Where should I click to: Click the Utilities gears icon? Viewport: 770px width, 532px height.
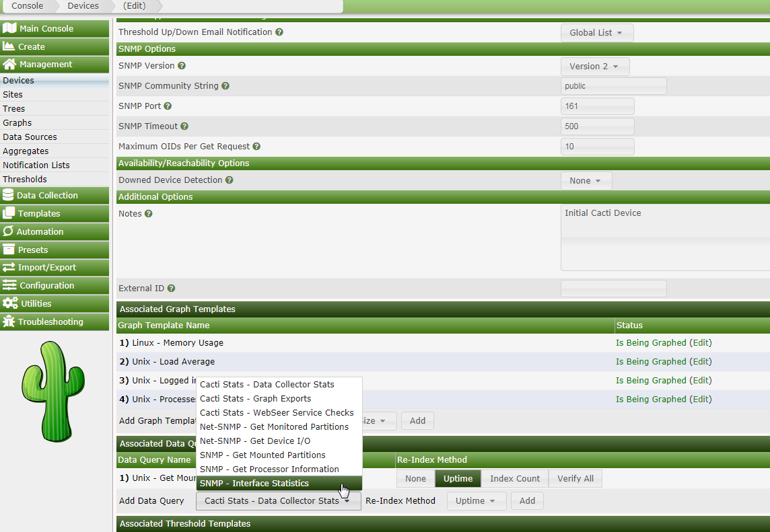[x=10, y=303]
